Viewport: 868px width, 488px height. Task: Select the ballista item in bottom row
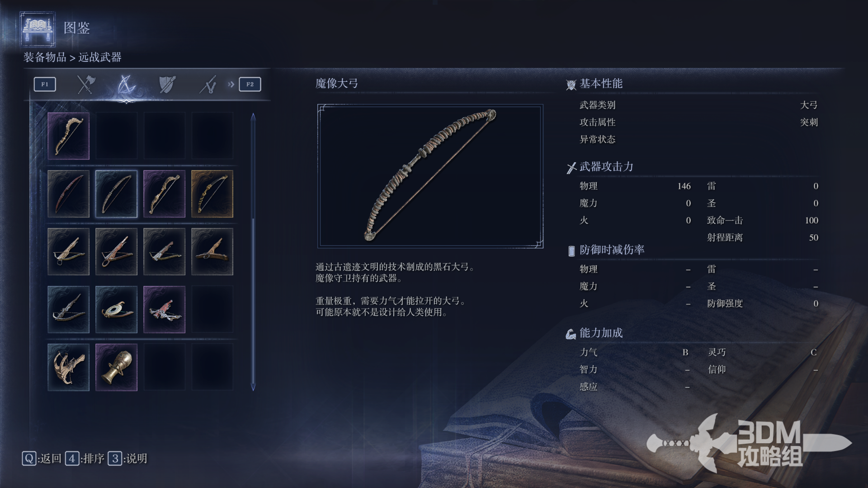tap(68, 367)
